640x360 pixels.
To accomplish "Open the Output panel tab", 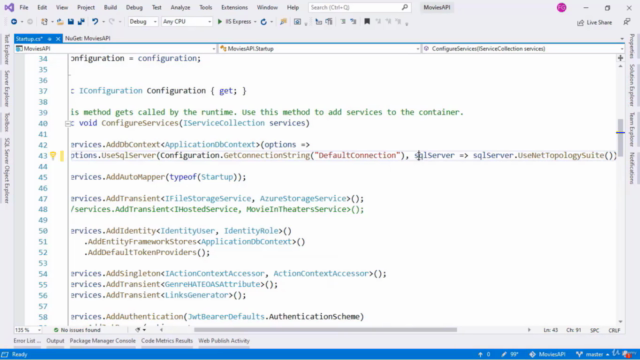I will 55,341.
